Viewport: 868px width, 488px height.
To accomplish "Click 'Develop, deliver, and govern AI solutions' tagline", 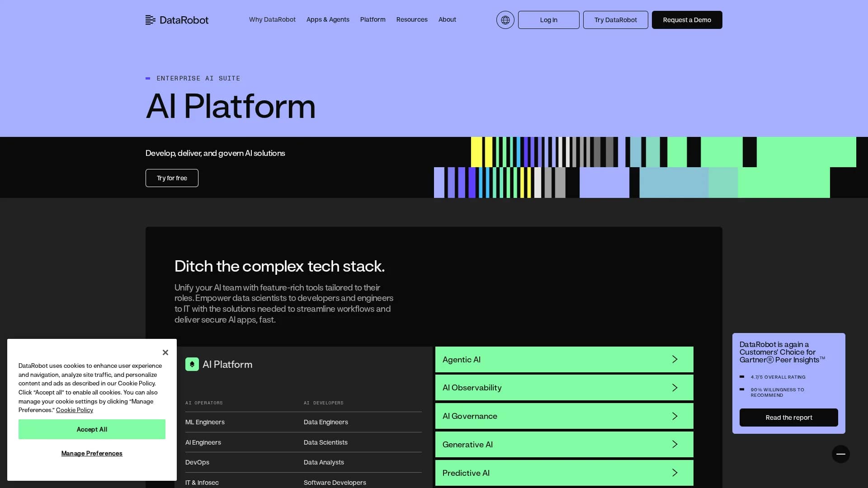I will (x=215, y=153).
